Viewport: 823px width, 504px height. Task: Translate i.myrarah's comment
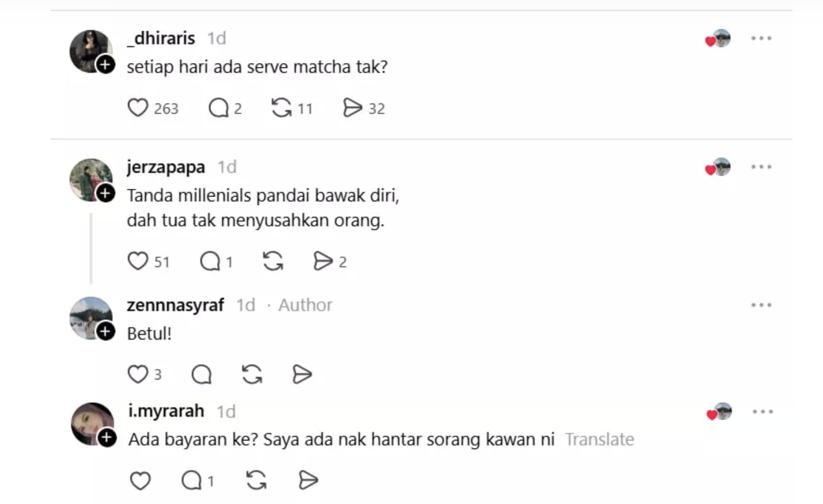click(x=599, y=439)
